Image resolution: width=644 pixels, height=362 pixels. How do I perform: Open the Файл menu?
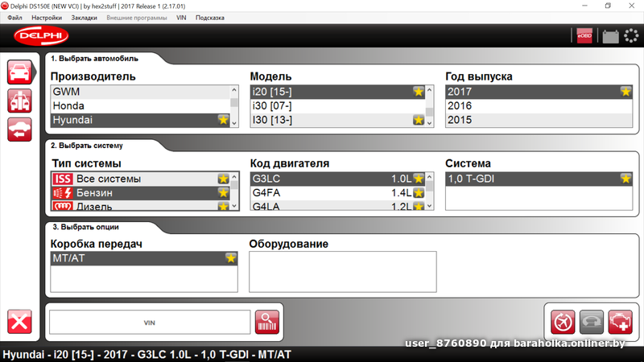click(x=14, y=18)
